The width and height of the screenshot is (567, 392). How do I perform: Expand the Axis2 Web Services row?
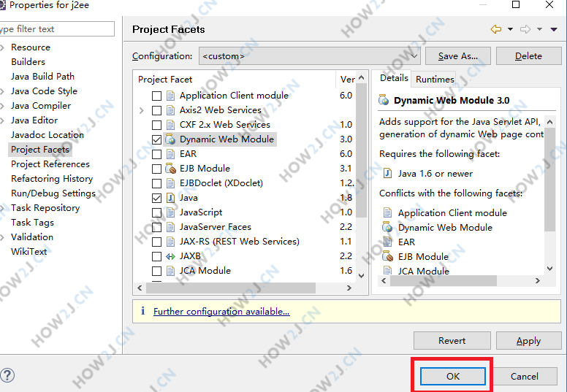click(142, 110)
